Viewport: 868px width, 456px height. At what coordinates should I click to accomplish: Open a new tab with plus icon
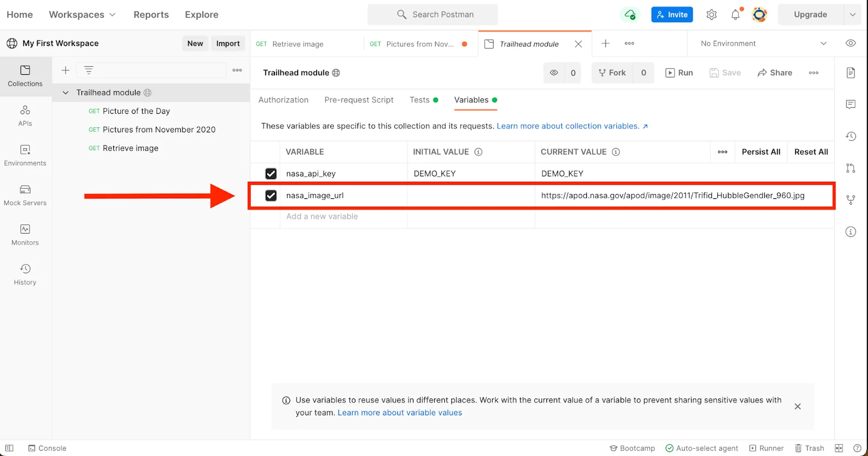tap(606, 43)
